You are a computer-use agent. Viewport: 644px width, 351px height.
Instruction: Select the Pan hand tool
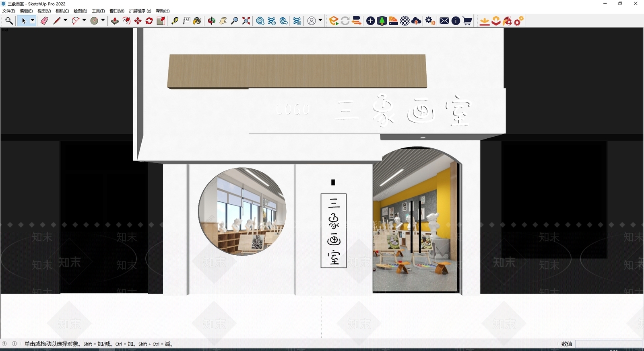point(223,21)
